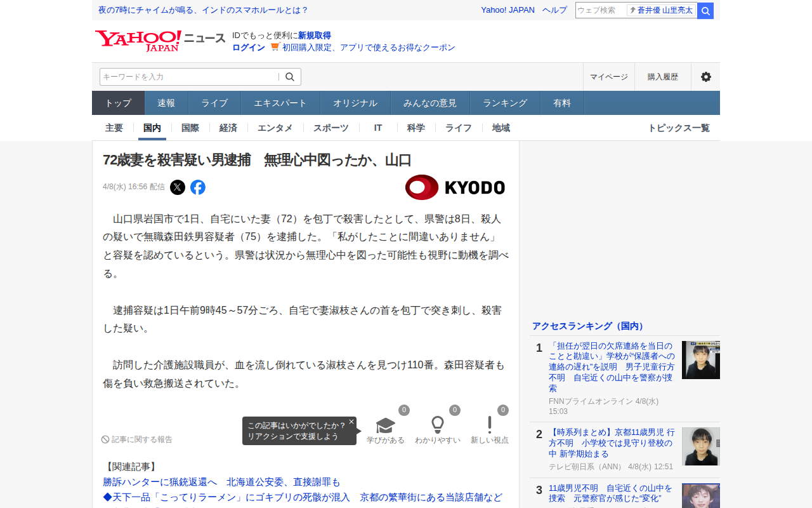Close the reaction tooltip popup
Viewport: 812px width, 508px height.
[351, 422]
